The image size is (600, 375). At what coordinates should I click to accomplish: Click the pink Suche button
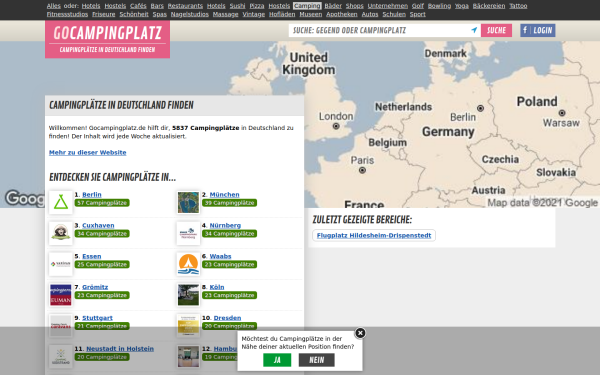pos(496,30)
